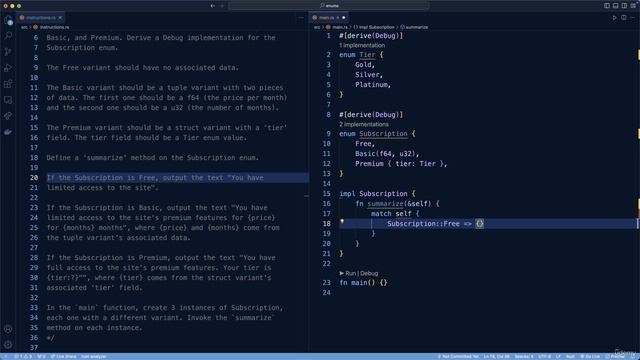Click the unsaved dot on main.rs tab

(344, 18)
